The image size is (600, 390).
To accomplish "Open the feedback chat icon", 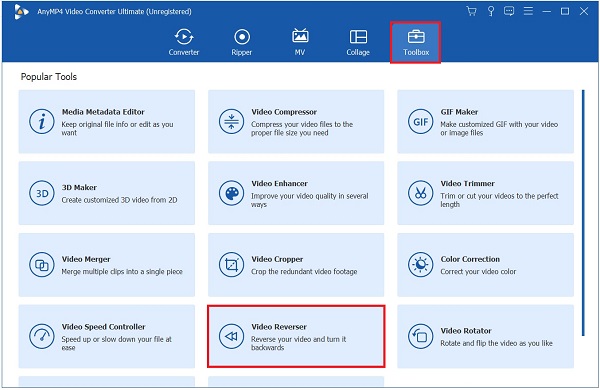I will (x=509, y=11).
